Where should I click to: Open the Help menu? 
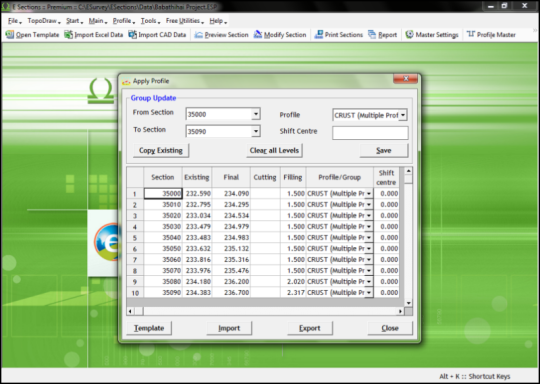218,21
